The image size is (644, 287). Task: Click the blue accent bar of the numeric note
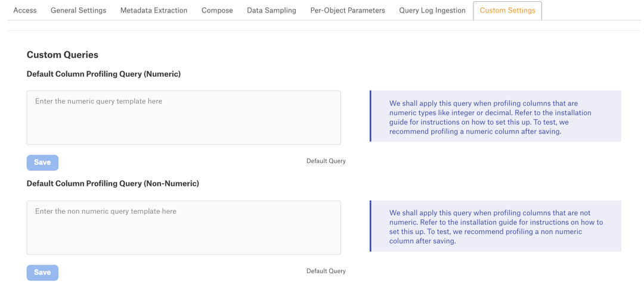[x=370, y=116]
